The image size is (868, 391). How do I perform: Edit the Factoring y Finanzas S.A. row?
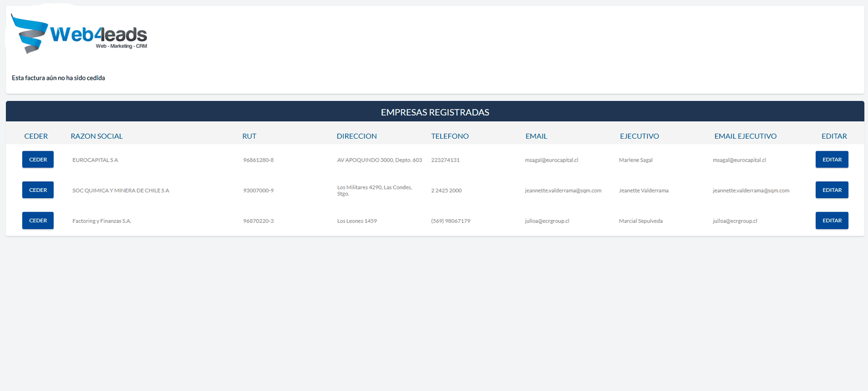click(x=832, y=220)
